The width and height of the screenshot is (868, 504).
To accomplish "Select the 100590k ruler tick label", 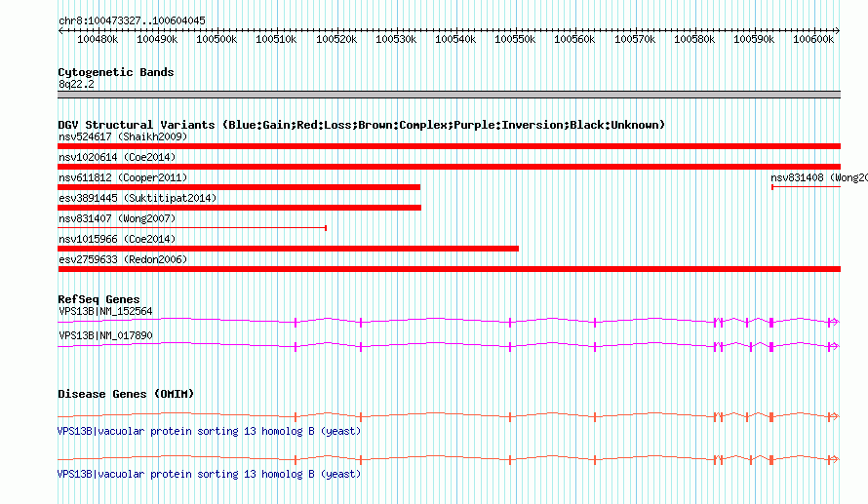I will click(x=754, y=39).
